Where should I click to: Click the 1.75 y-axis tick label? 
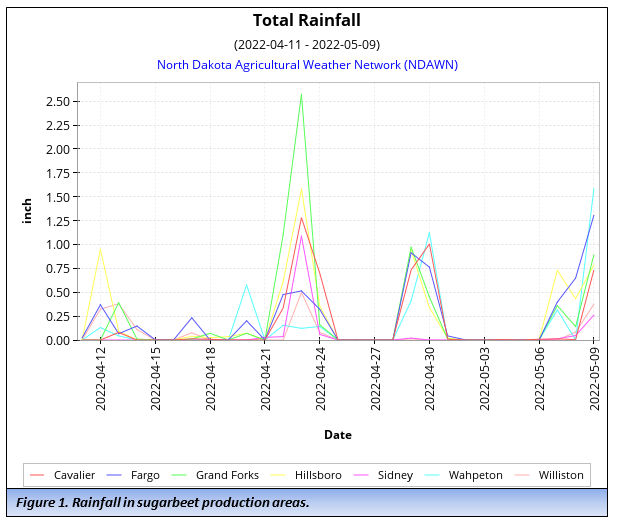[58, 173]
